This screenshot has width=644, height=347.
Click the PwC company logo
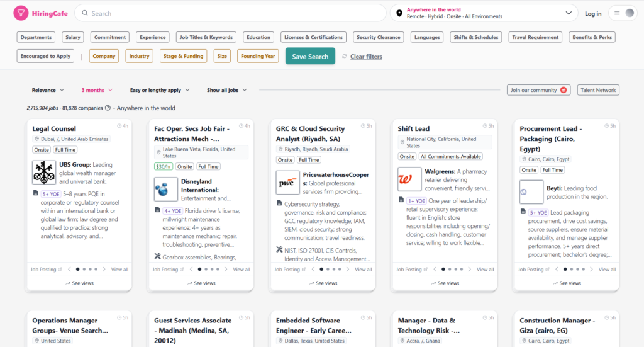(x=287, y=183)
